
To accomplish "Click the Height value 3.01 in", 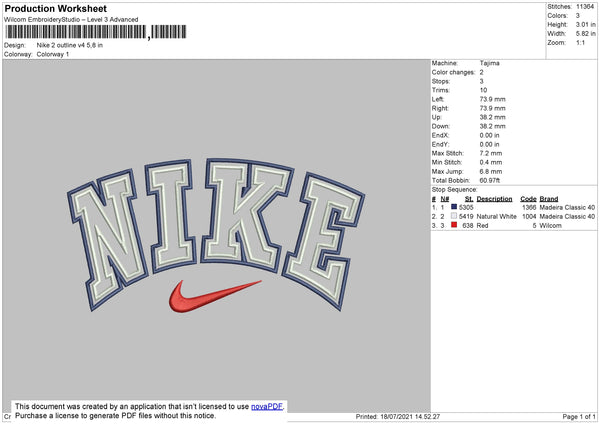I will pos(586,24).
